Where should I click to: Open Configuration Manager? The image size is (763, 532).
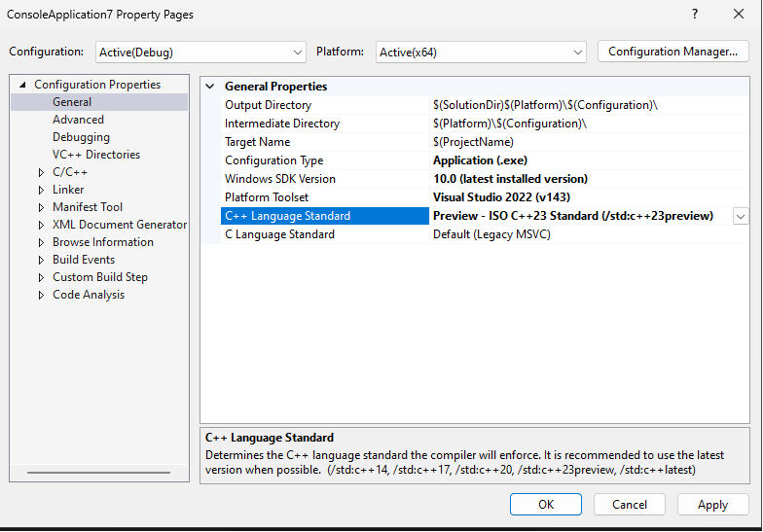(673, 52)
